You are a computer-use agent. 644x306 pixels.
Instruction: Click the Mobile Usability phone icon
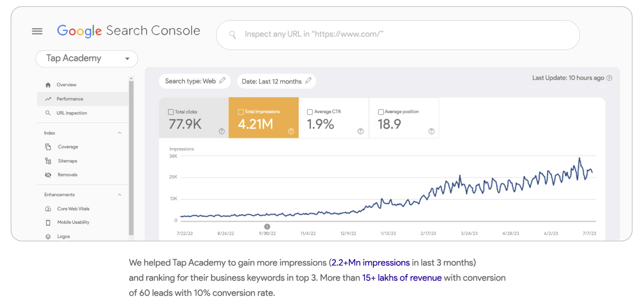tap(48, 223)
